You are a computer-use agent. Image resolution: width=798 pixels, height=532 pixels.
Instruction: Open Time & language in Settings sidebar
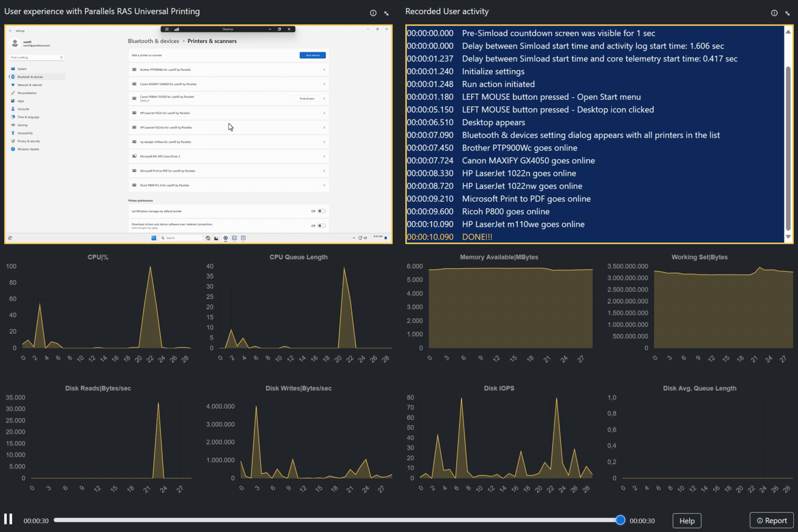(x=37, y=117)
